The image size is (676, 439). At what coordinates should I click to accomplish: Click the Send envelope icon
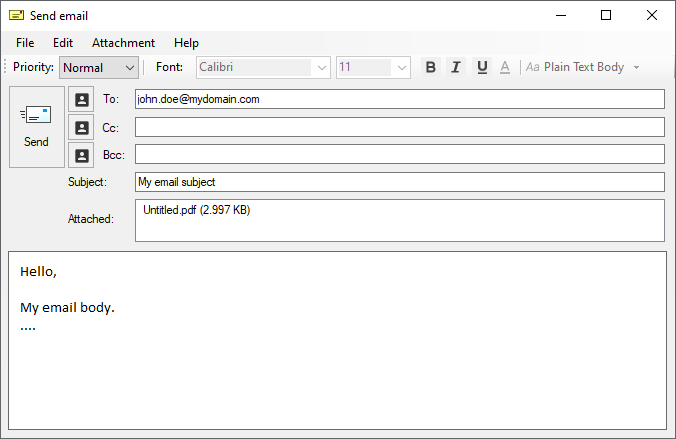pos(36,115)
